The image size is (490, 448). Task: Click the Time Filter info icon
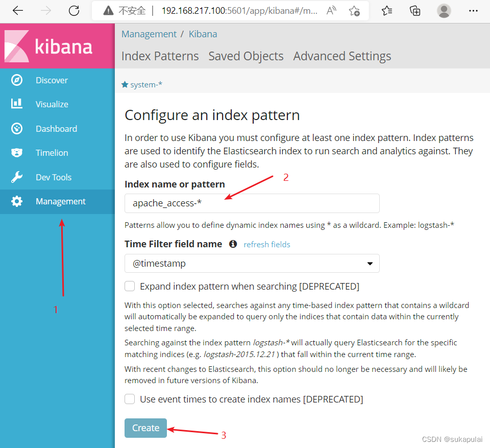[x=233, y=244]
